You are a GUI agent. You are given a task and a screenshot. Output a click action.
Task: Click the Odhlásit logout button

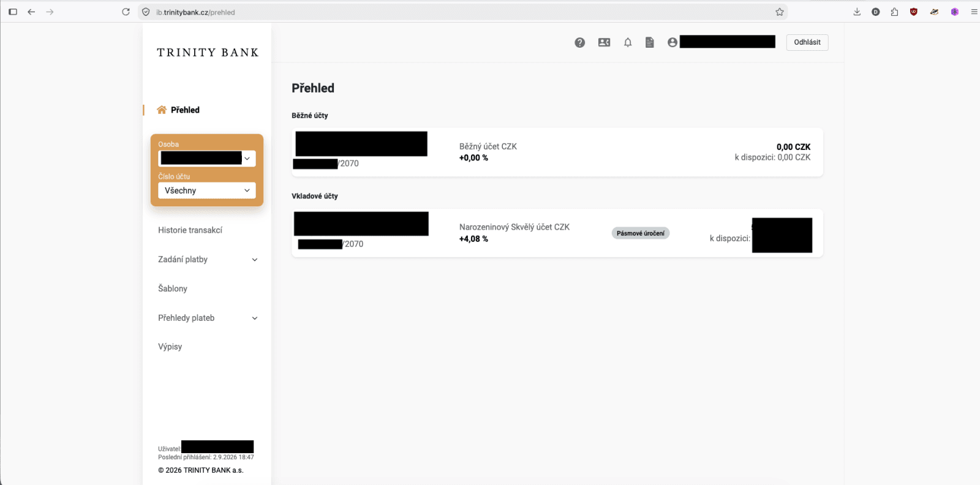(807, 42)
